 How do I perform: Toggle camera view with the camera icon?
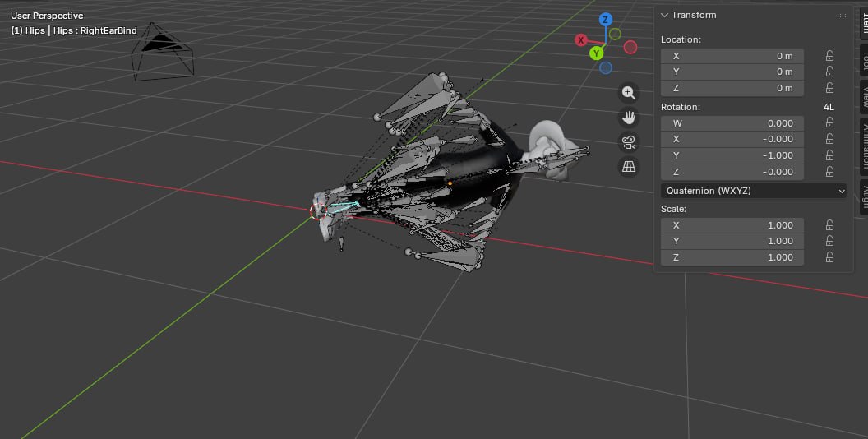click(x=628, y=142)
